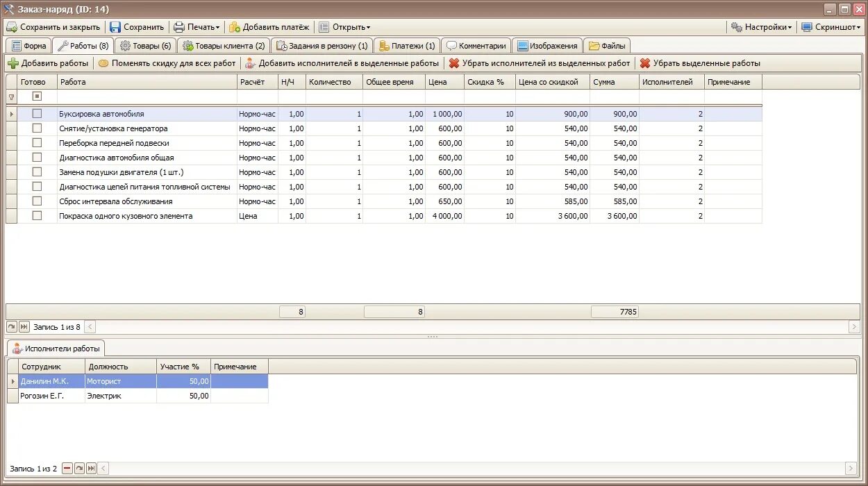
Task: Go to next record in executors navigator
Action: click(79, 469)
